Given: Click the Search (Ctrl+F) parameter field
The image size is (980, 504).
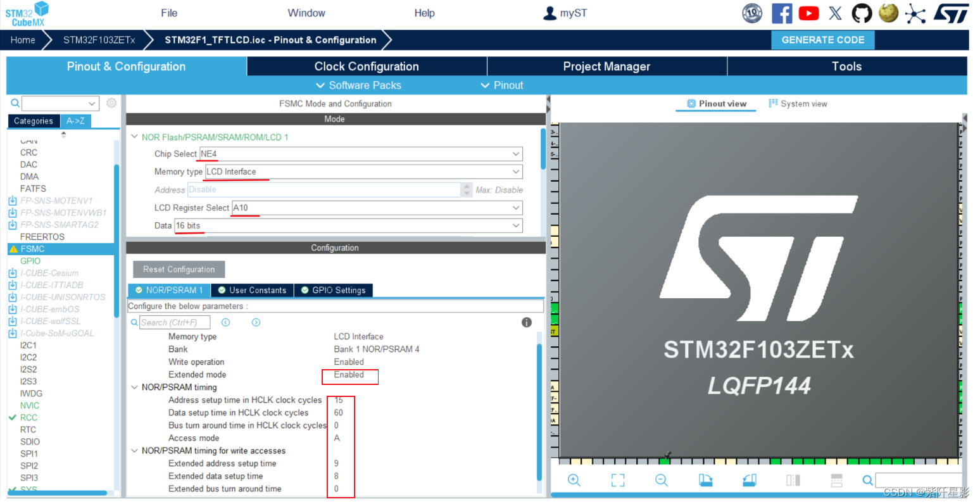Looking at the screenshot, I should (174, 322).
